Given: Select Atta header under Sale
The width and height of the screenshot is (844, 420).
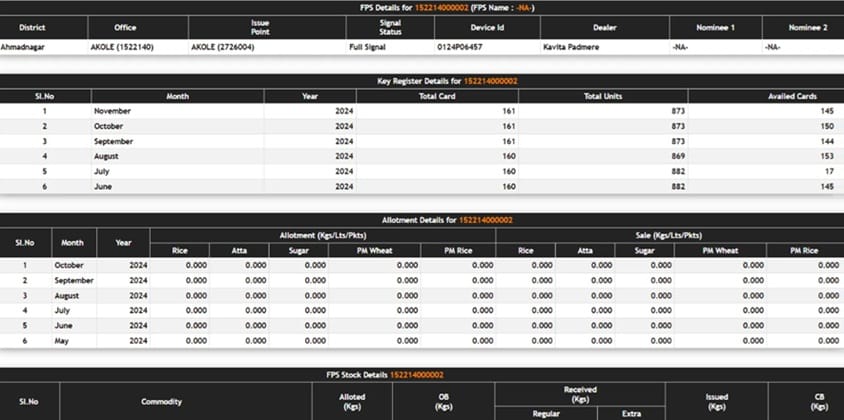Looking at the screenshot, I should [585, 250].
